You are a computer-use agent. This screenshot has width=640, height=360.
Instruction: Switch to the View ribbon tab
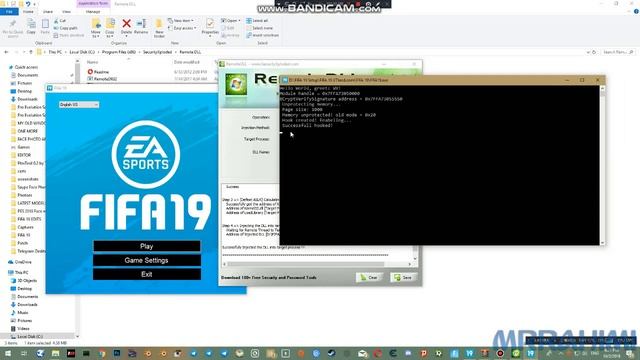67,11
